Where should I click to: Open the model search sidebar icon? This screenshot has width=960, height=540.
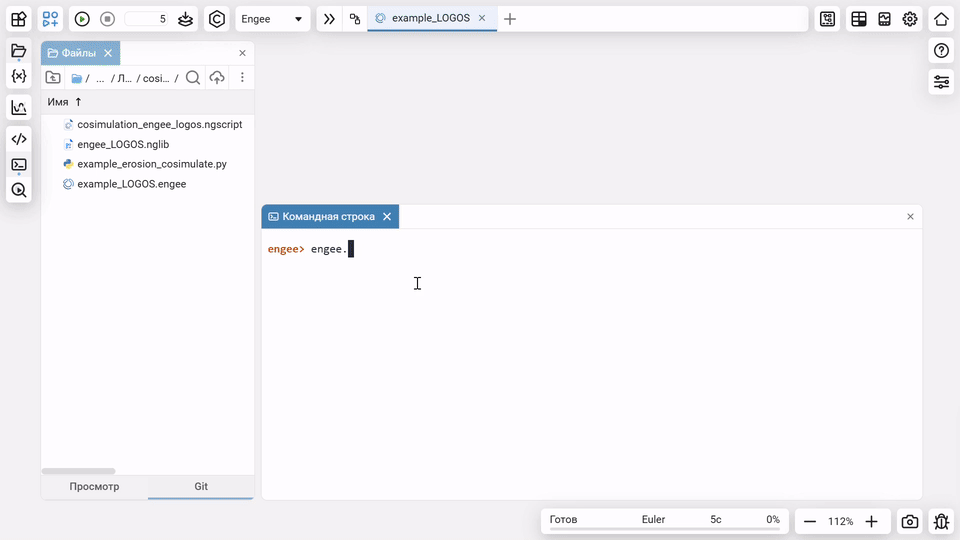tap(19, 190)
